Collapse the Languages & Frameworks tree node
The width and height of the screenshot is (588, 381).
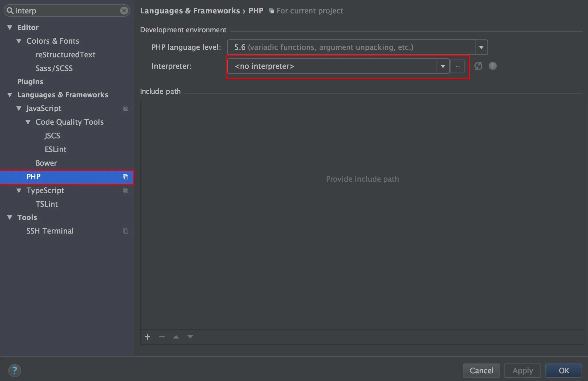[10, 95]
